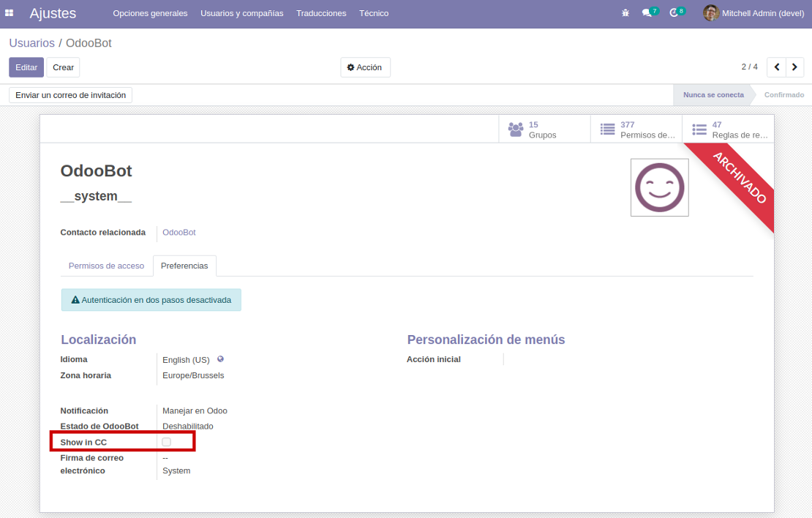812x518 pixels.
Task: Click the Ajustes app title
Action: [x=53, y=13]
